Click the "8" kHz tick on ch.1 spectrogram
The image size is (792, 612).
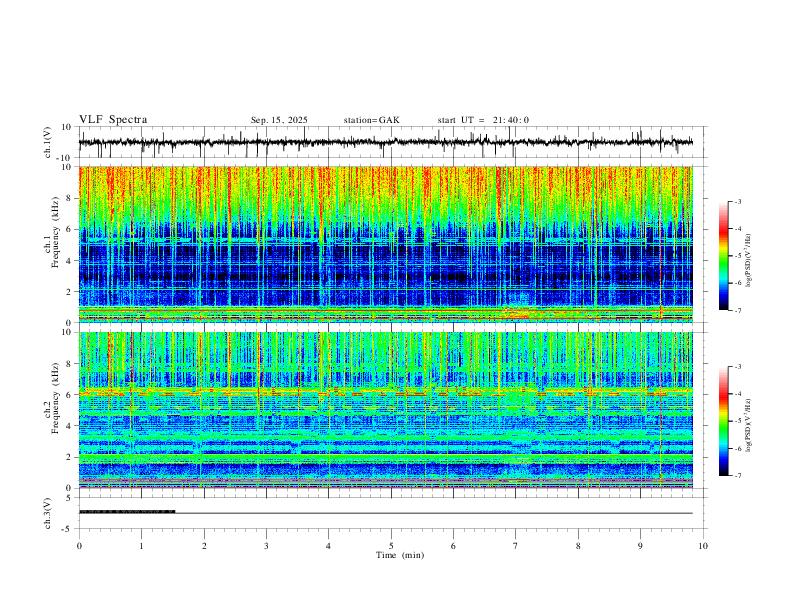tap(69, 198)
